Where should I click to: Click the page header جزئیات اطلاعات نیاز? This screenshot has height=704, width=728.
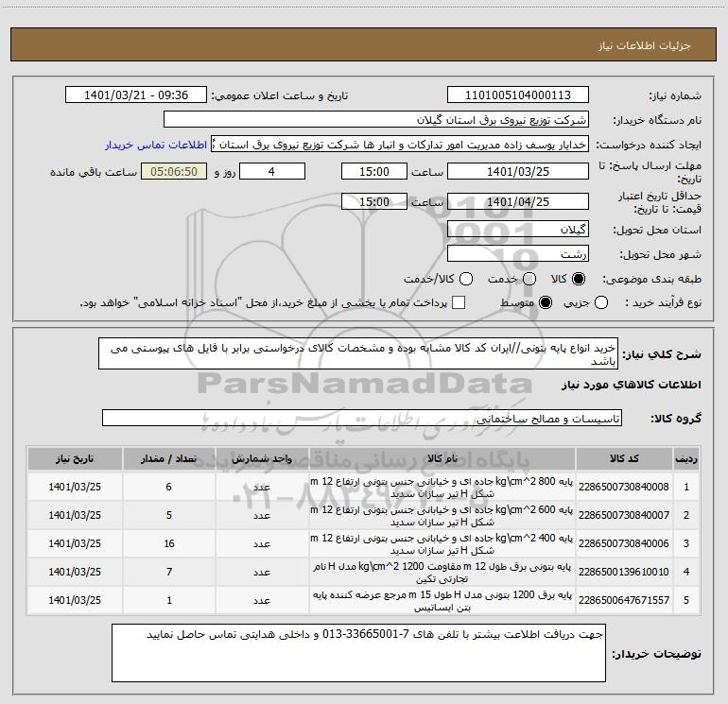pyautogui.click(x=644, y=45)
